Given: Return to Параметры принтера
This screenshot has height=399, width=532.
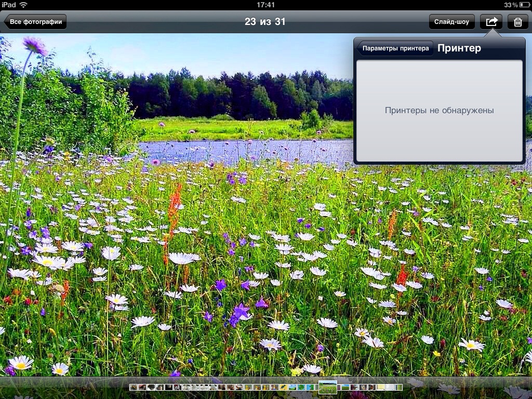Looking at the screenshot, I should [x=395, y=48].
